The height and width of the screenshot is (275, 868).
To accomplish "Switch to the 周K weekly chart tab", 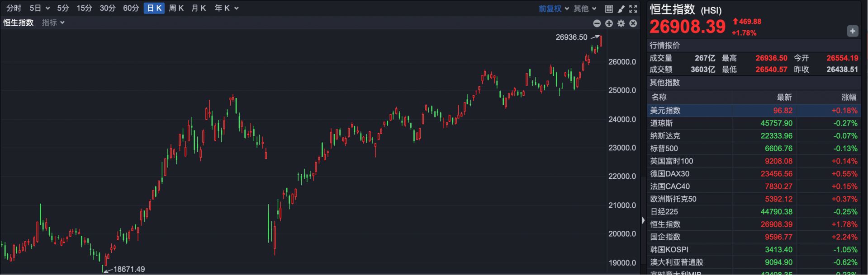I will 176,8.
